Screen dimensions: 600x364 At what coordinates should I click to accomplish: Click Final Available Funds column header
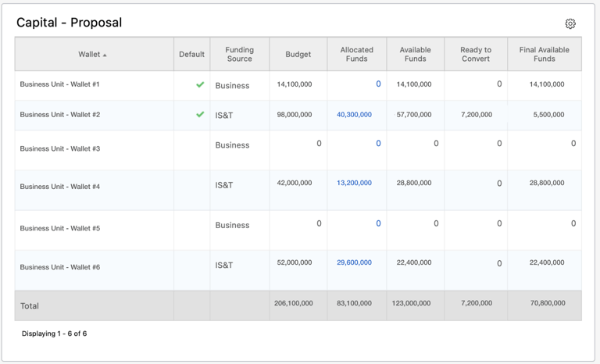click(x=544, y=54)
